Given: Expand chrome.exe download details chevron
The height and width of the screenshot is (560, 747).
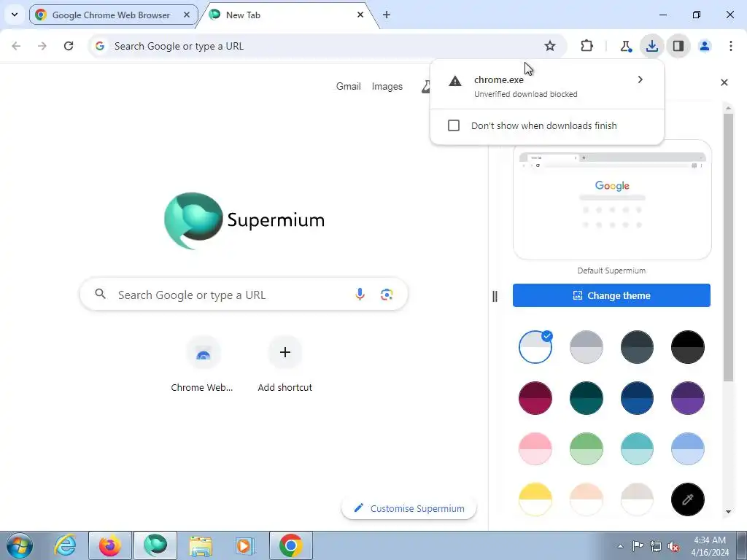Looking at the screenshot, I should (x=640, y=79).
